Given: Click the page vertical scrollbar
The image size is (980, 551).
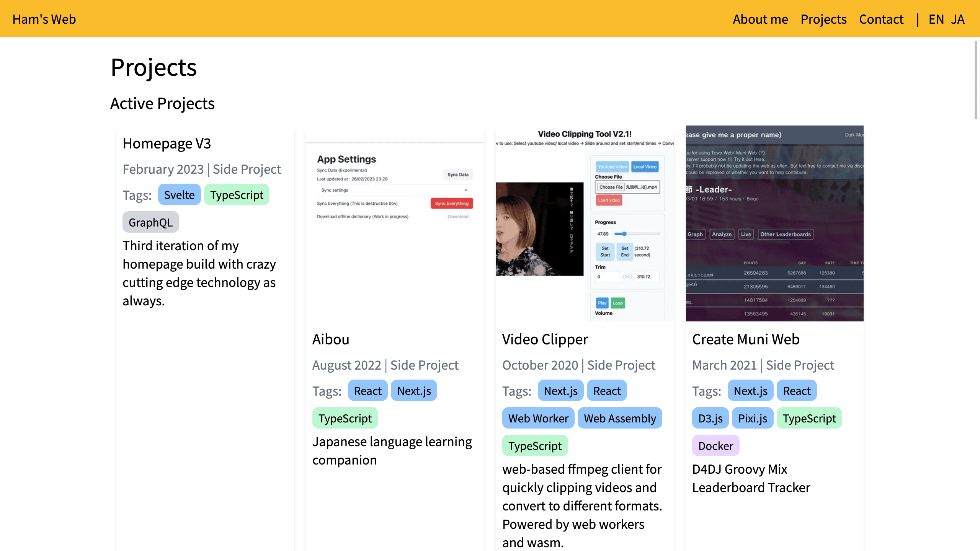Looking at the screenshot, I should pyautogui.click(x=976, y=80).
